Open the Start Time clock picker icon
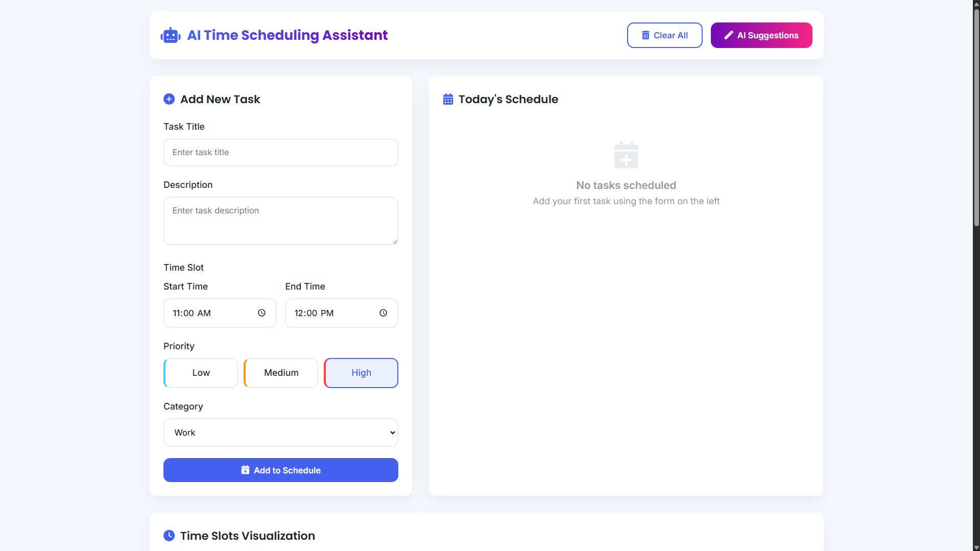 261,313
